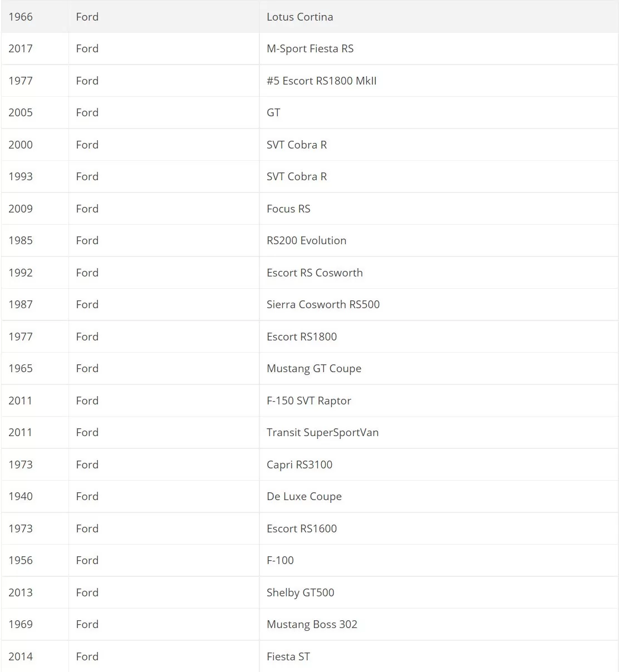
Task: Select the F-100 model cell
Action: click(x=439, y=560)
